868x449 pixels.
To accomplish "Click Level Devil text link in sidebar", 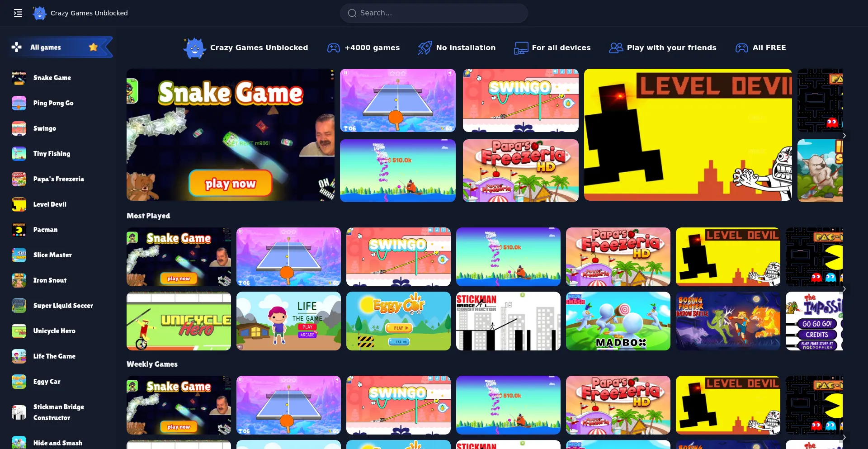I will pyautogui.click(x=50, y=204).
